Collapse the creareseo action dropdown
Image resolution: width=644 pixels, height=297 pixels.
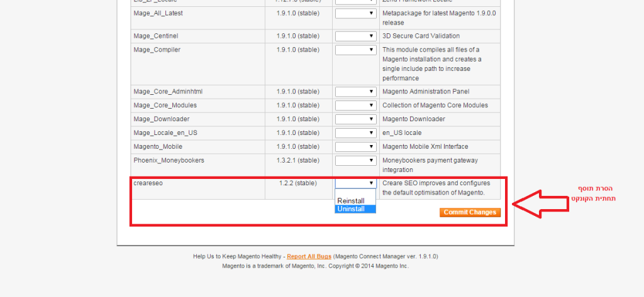pyautogui.click(x=356, y=183)
